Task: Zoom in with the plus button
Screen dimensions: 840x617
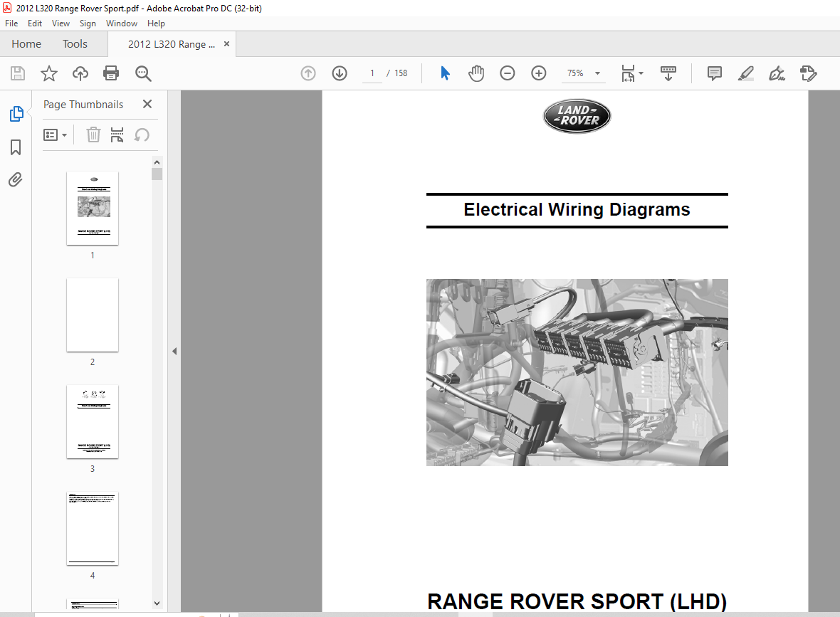Action: pyautogui.click(x=538, y=73)
